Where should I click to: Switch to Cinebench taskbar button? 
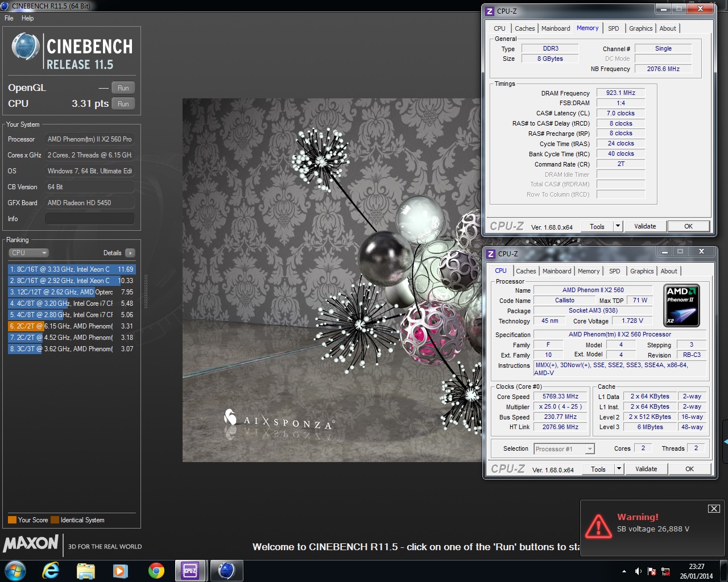(x=226, y=571)
